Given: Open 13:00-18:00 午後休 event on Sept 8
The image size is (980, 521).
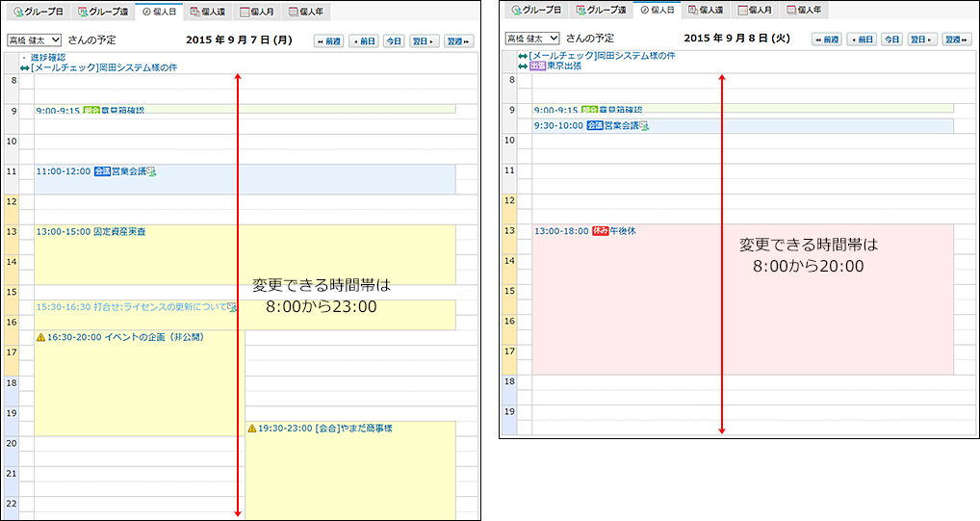Looking at the screenshot, I should point(743,300).
